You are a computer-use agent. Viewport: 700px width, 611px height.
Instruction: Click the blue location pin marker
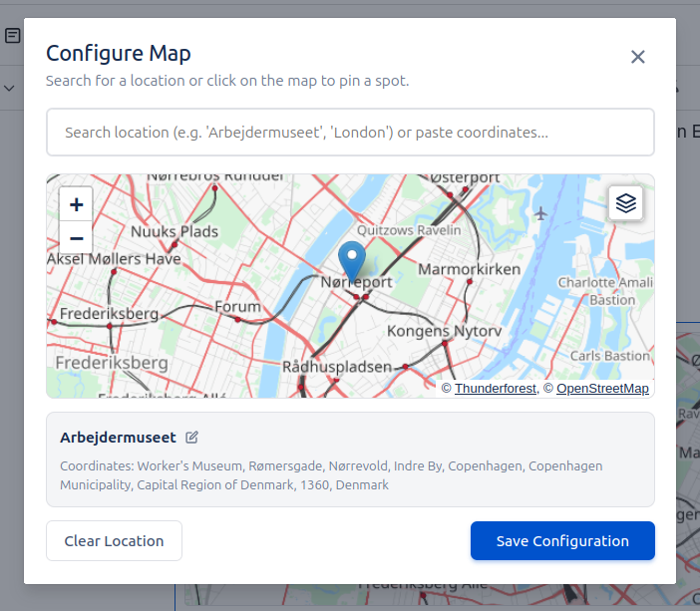pos(352,260)
